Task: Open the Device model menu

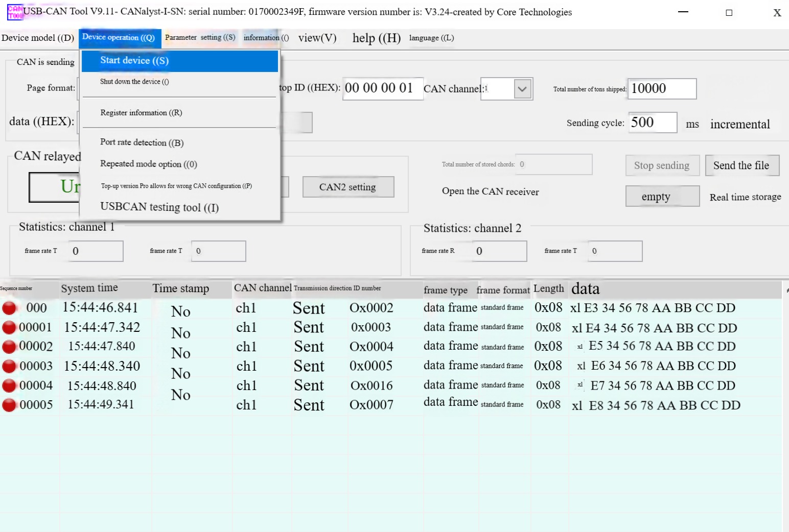Action: pos(38,38)
